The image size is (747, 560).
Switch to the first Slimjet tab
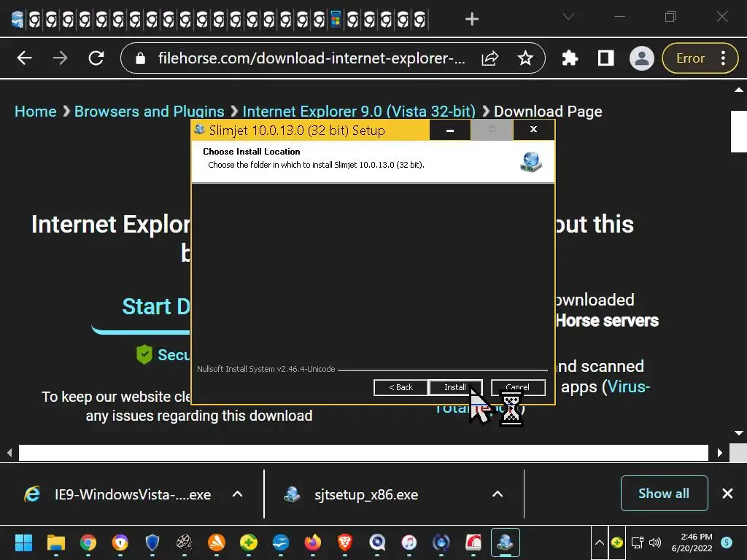pos(18,20)
